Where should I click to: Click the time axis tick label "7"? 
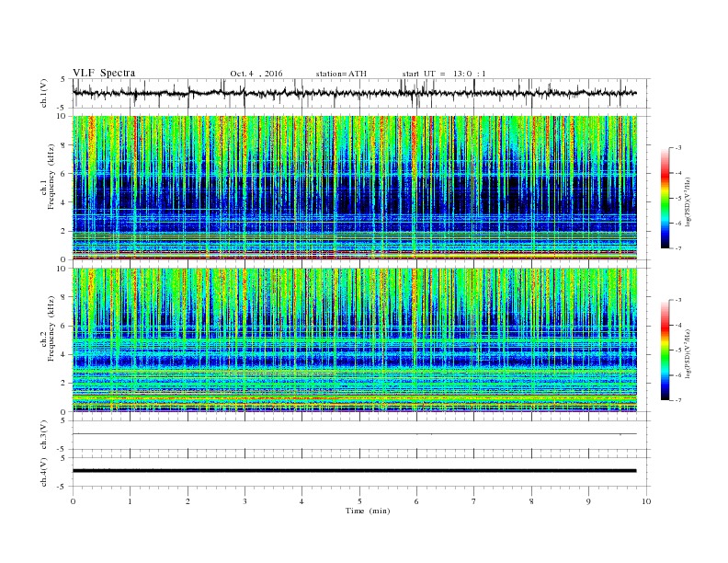pyautogui.click(x=474, y=501)
